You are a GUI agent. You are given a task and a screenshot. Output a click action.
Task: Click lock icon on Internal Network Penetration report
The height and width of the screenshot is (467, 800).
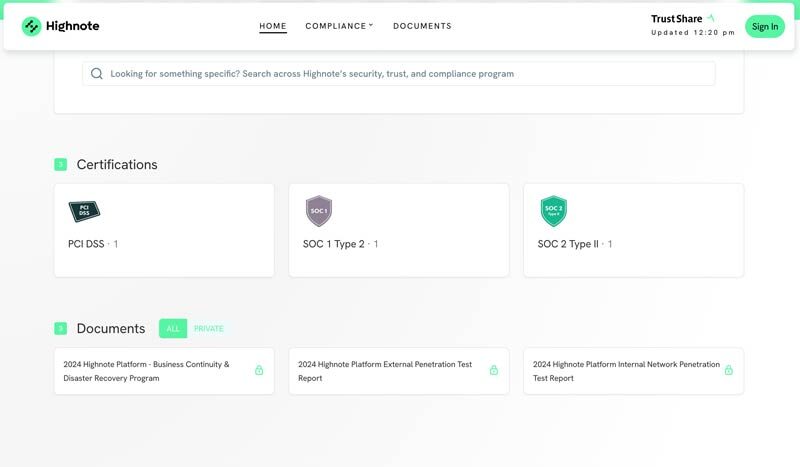pyautogui.click(x=729, y=370)
